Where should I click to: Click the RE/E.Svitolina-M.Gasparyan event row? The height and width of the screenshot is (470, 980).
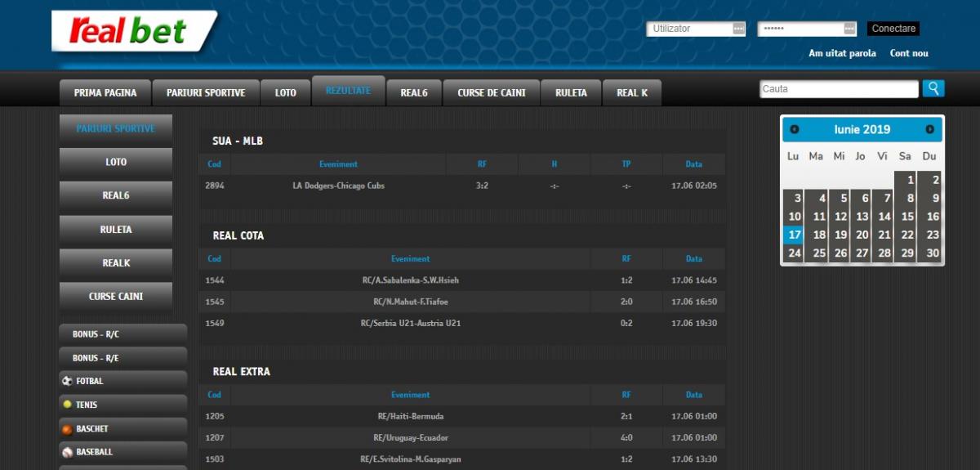click(x=461, y=459)
